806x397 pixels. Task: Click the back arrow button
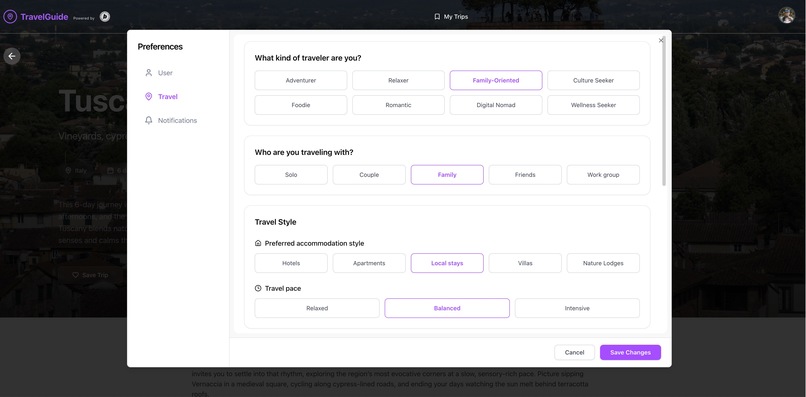point(12,56)
